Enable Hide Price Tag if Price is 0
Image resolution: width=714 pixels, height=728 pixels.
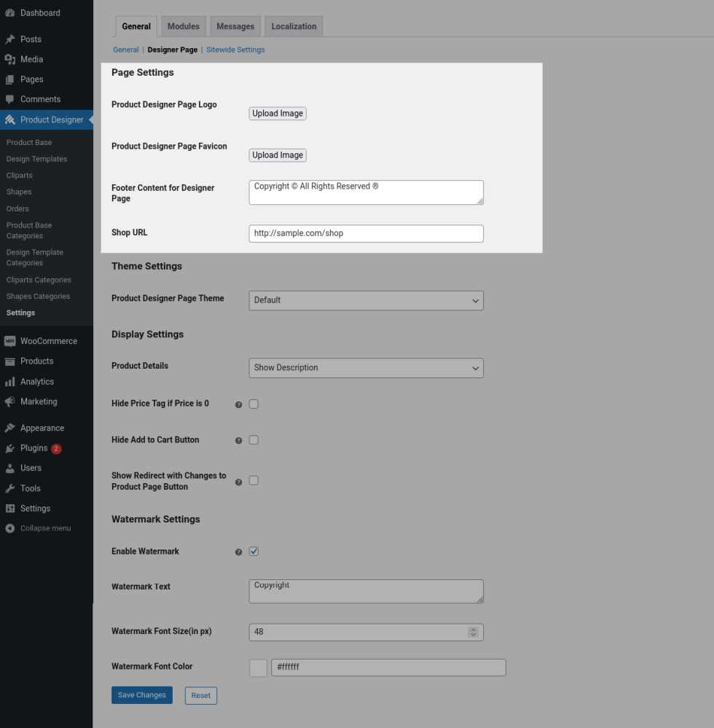point(254,404)
